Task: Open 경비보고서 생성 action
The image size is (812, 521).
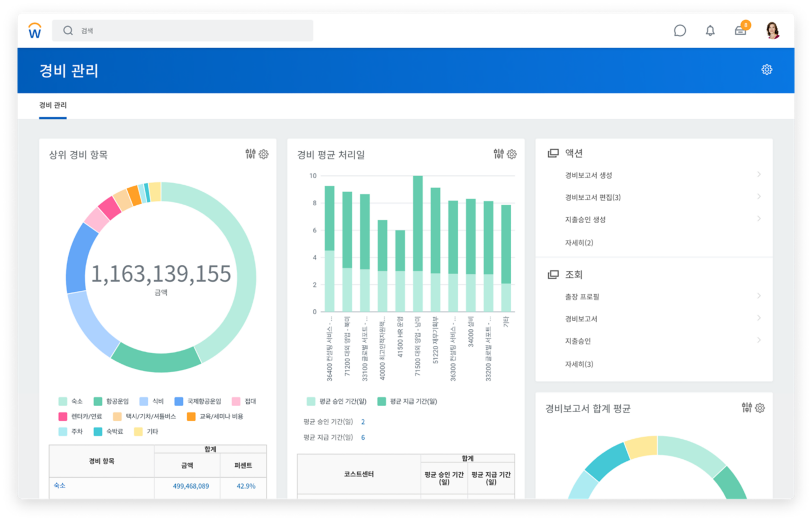Action: click(x=588, y=175)
